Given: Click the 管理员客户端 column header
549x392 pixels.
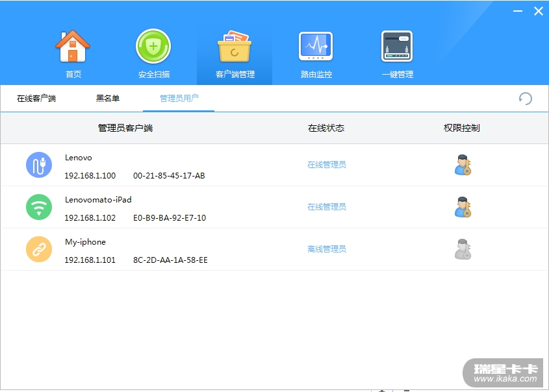Looking at the screenshot, I should click(125, 128).
